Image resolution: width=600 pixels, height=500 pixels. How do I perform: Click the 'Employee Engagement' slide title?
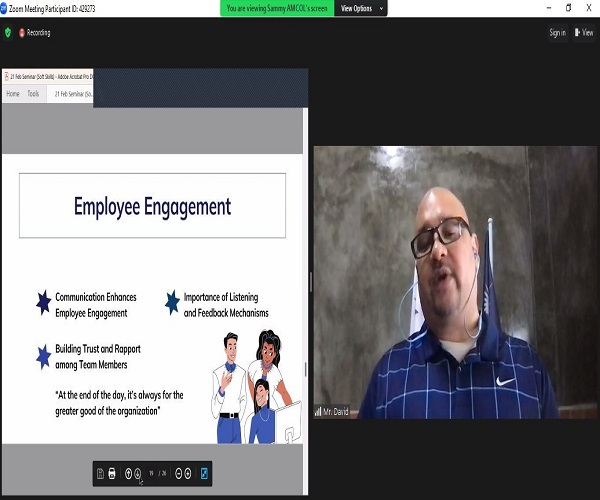pos(152,207)
